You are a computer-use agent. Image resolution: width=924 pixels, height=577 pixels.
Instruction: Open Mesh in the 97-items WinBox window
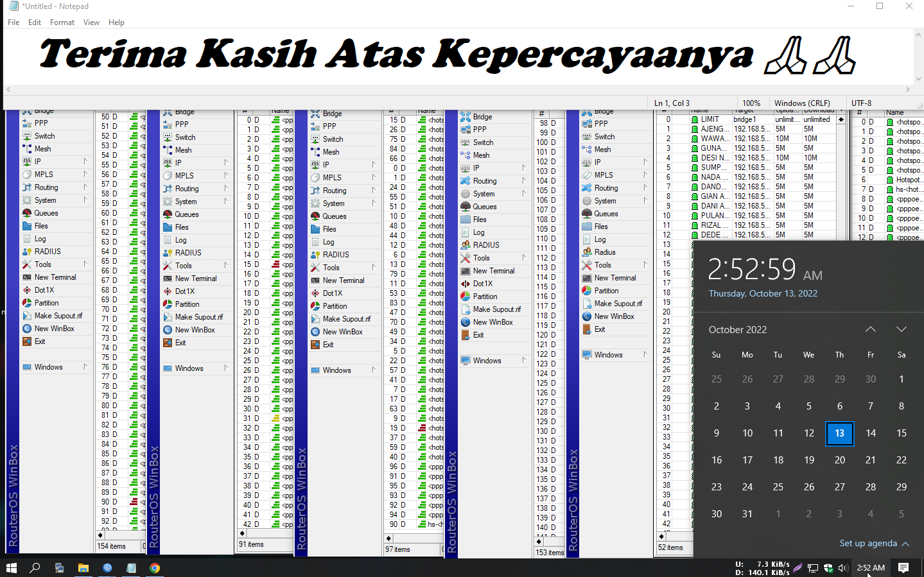[331, 152]
